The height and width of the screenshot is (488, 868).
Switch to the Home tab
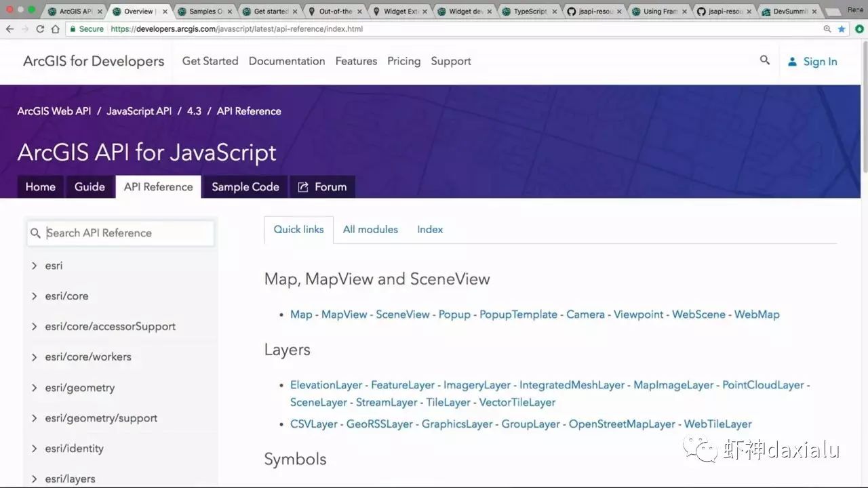41,187
